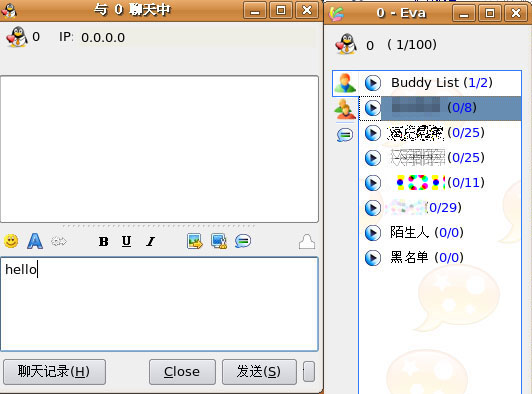Click the Close button in chat window
Image resolution: width=532 pixels, height=394 pixels.
[182, 372]
